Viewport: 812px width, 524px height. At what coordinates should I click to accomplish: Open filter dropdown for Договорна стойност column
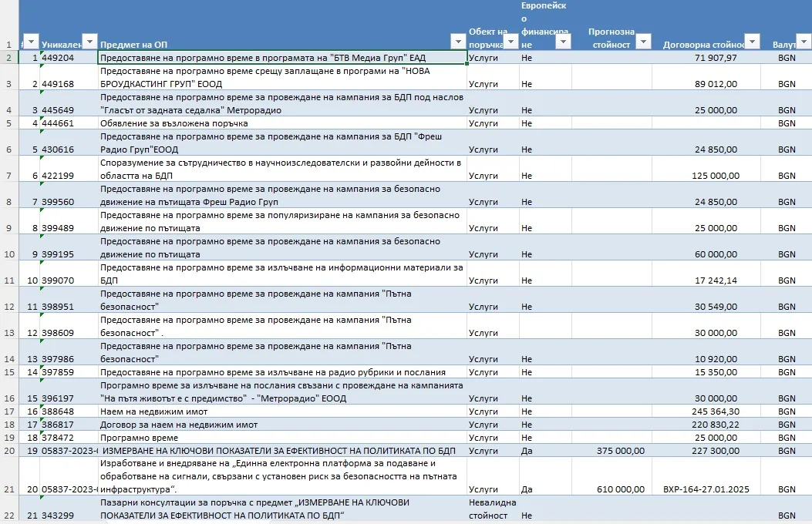(752, 41)
